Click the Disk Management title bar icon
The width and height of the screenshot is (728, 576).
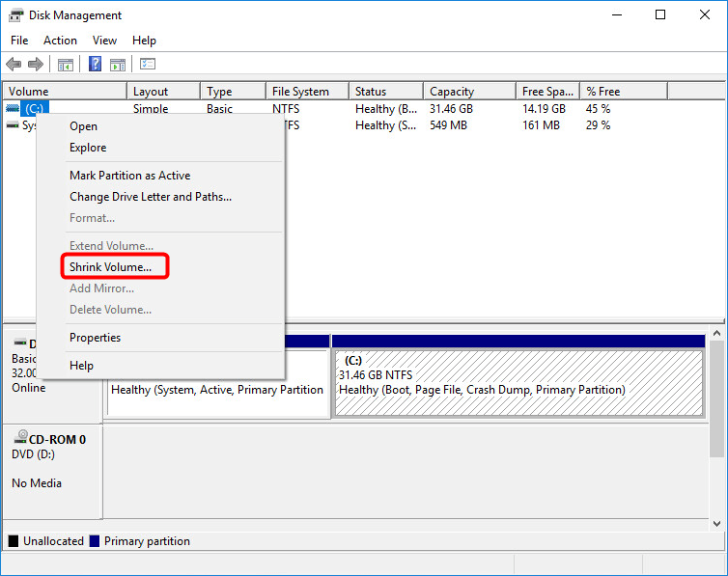click(x=15, y=15)
